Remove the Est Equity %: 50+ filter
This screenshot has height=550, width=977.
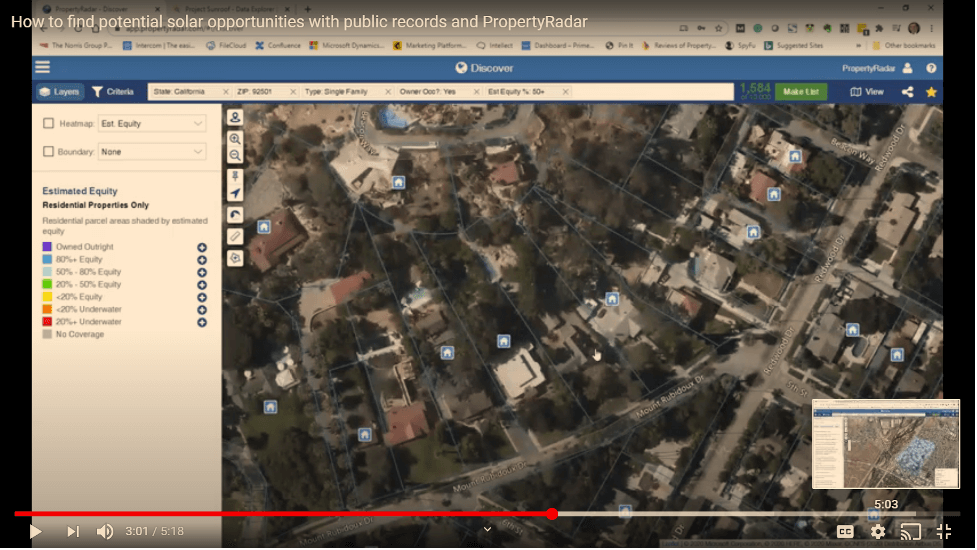pos(565,92)
